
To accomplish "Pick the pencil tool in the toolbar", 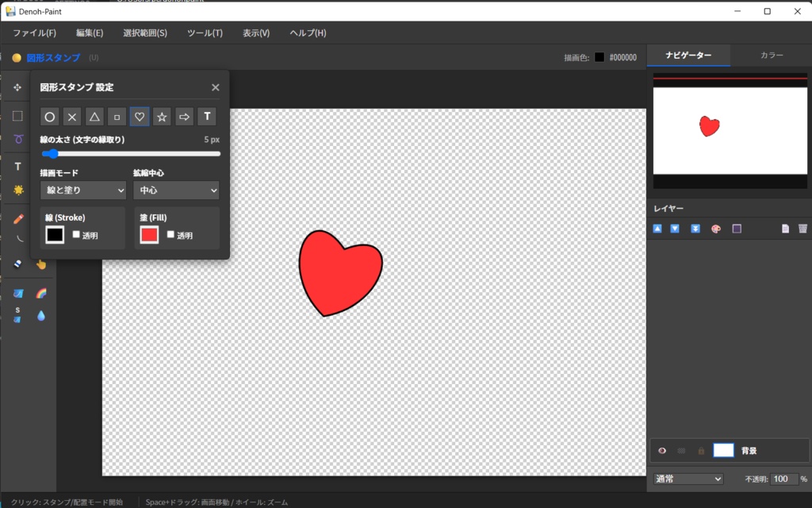I will [19, 219].
